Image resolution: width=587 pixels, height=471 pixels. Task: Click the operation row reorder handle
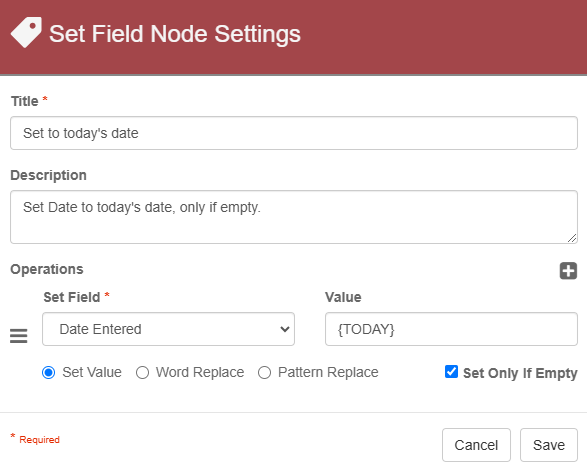18,335
